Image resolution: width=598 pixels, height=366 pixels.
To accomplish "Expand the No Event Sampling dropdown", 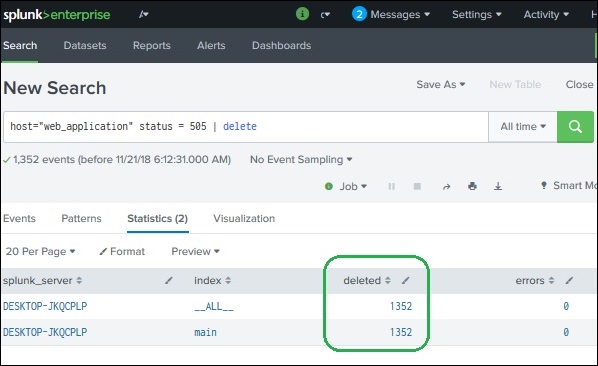I will pyautogui.click(x=301, y=159).
